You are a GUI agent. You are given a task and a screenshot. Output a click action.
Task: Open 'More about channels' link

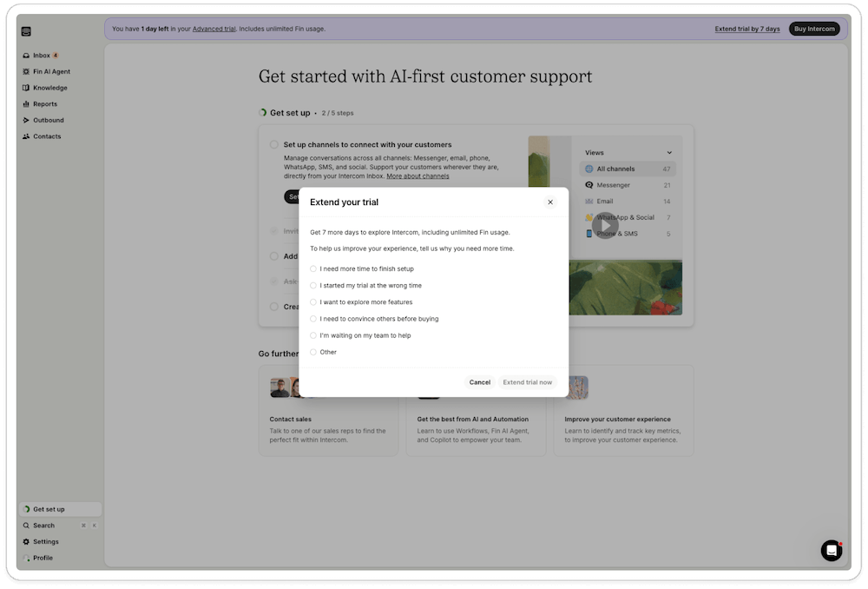pos(418,176)
